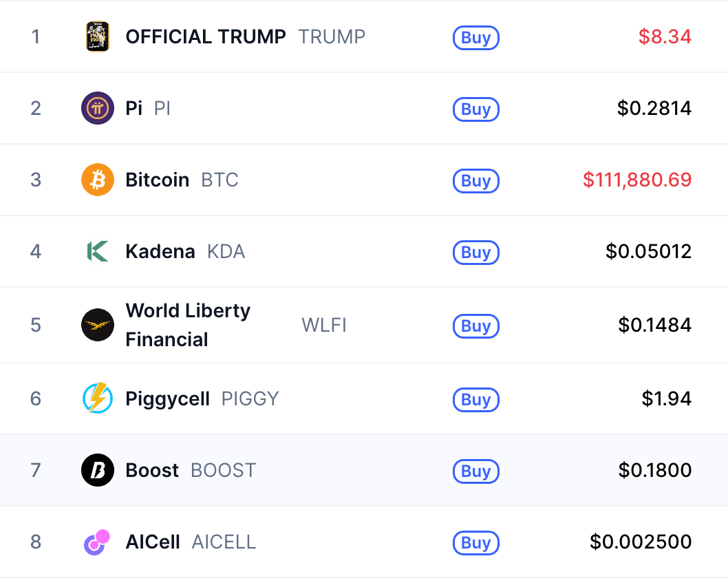The image size is (728, 585).
Task: Click Buy button for AICell
Action: [x=476, y=542]
